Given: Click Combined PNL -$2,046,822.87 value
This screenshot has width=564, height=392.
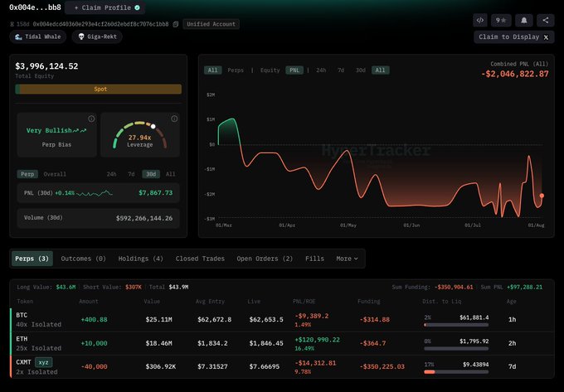Looking at the screenshot, I should (515, 74).
